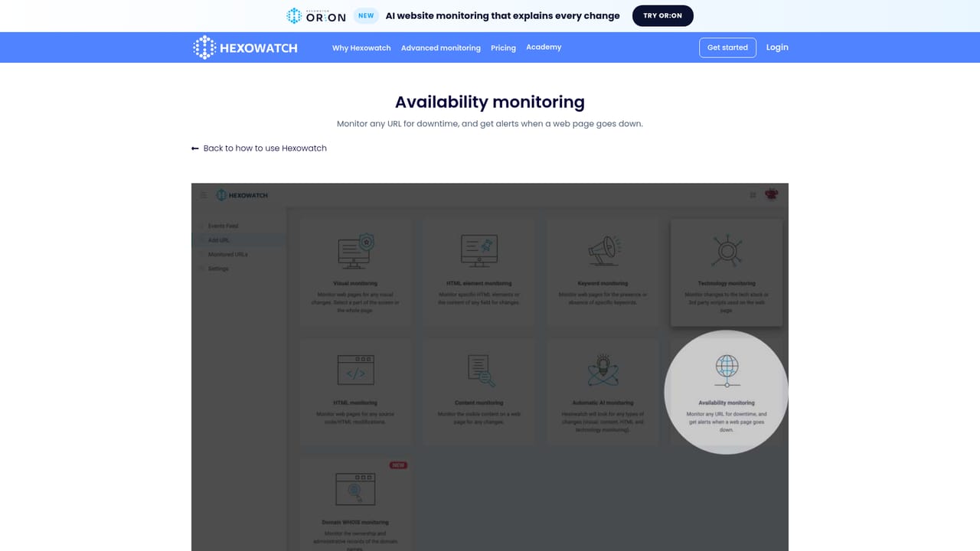Screen dimensions: 980x551
Task: Click the apps grid icon in the dashboard header
Action: pyautogui.click(x=753, y=195)
